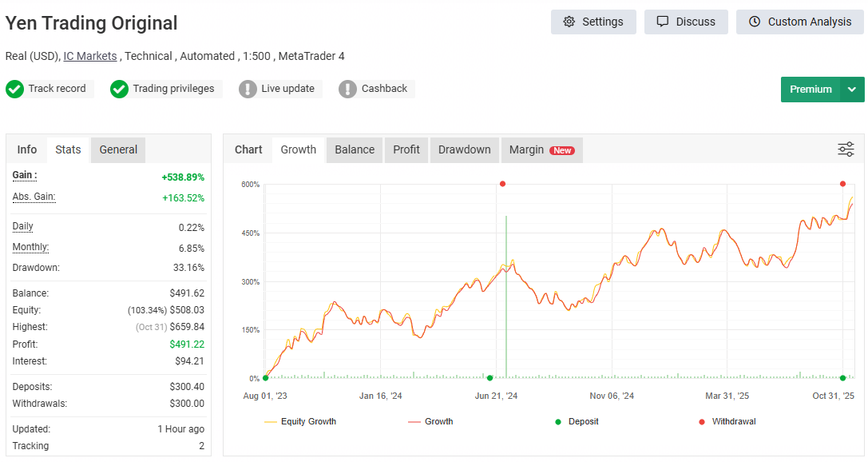The image size is (868, 462).
Task: Toggle Deposit markers in chart legend
Action: (x=576, y=421)
